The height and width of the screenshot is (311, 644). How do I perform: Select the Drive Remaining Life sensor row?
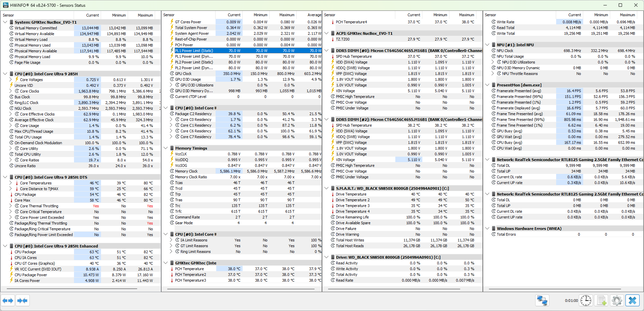pos(352,217)
